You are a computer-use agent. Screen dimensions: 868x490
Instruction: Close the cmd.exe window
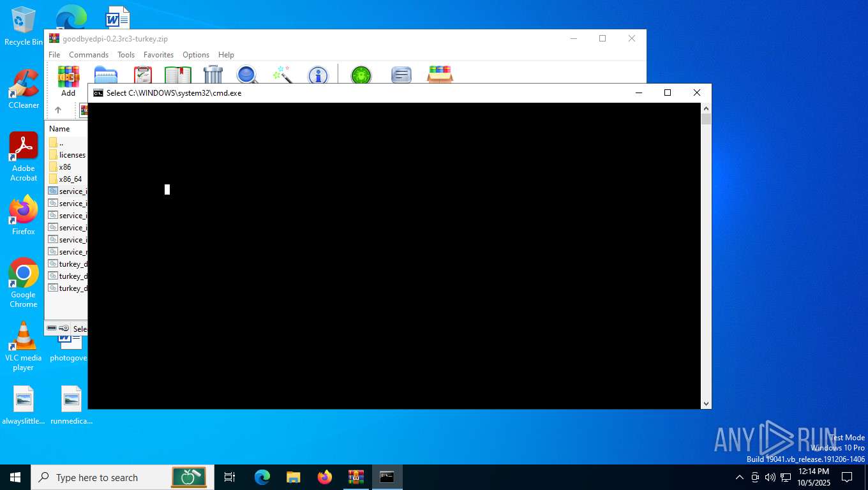point(697,93)
